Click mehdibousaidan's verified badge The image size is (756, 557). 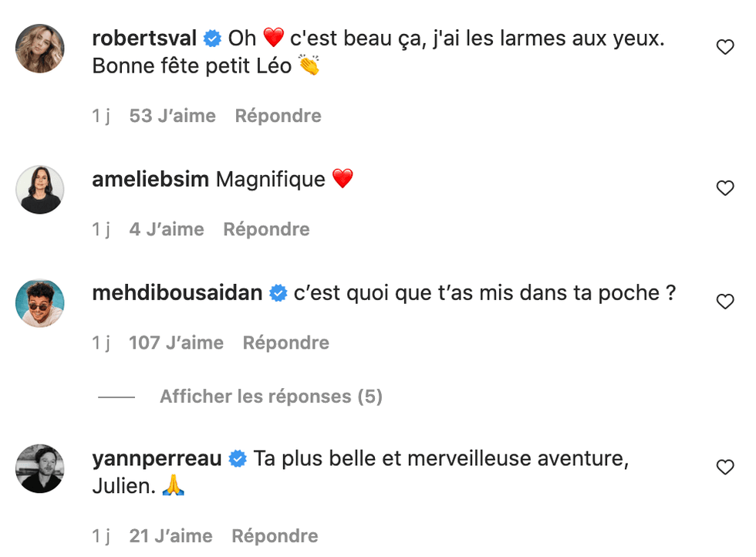[276, 292]
